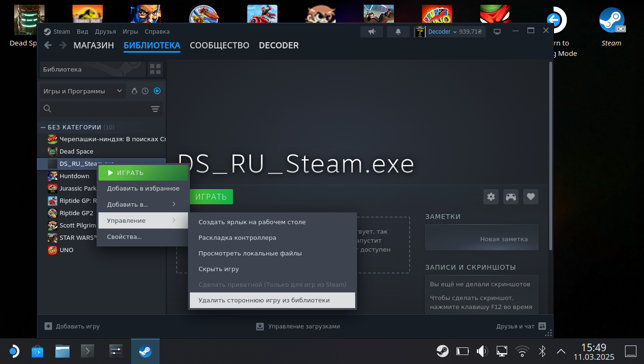Click the Steam tray icon
The height and width of the screenshot is (364, 644).
(x=443, y=351)
